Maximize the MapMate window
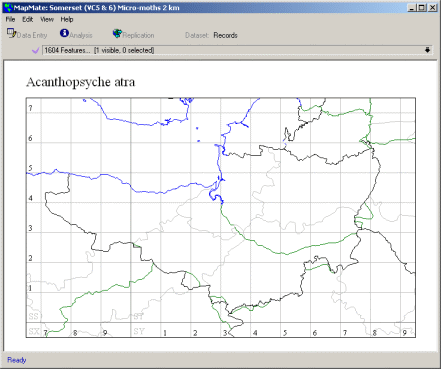Screen dimensions: 441x369 click(x=422, y=8)
